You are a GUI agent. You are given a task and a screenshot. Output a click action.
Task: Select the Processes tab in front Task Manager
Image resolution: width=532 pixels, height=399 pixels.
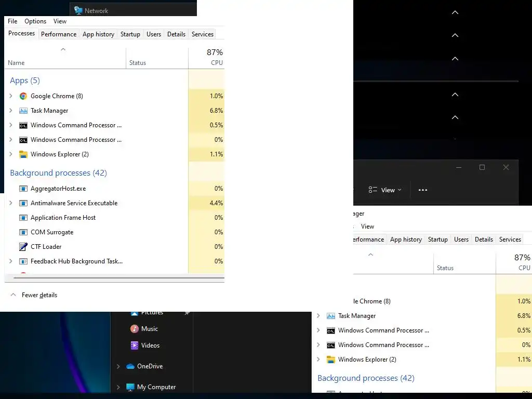pos(21,33)
